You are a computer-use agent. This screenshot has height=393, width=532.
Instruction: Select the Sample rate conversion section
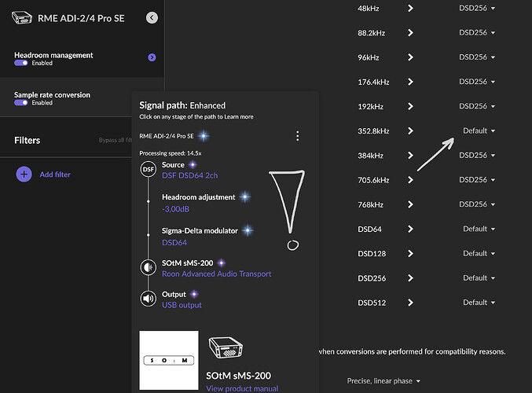pyautogui.click(x=52, y=95)
